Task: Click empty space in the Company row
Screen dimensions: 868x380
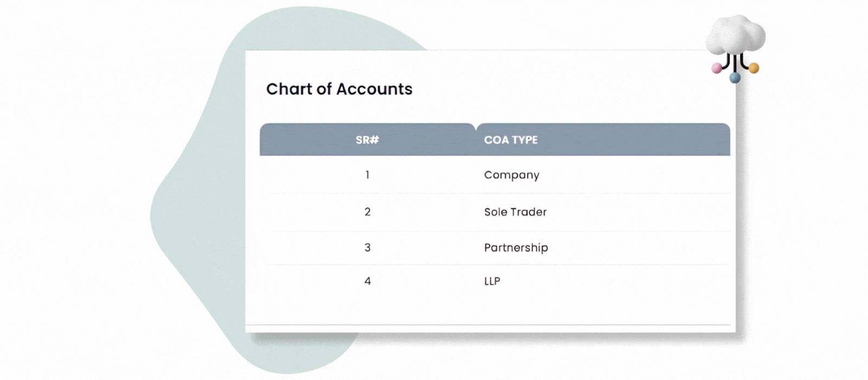Action: coord(635,175)
